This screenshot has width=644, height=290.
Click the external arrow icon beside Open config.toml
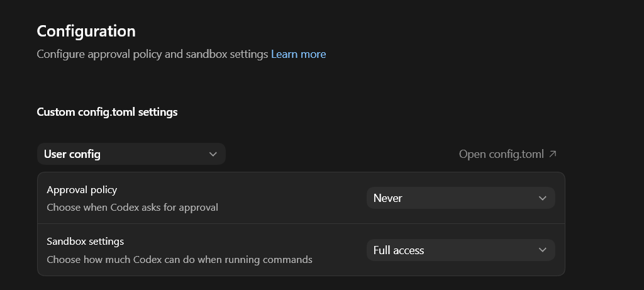tap(553, 154)
